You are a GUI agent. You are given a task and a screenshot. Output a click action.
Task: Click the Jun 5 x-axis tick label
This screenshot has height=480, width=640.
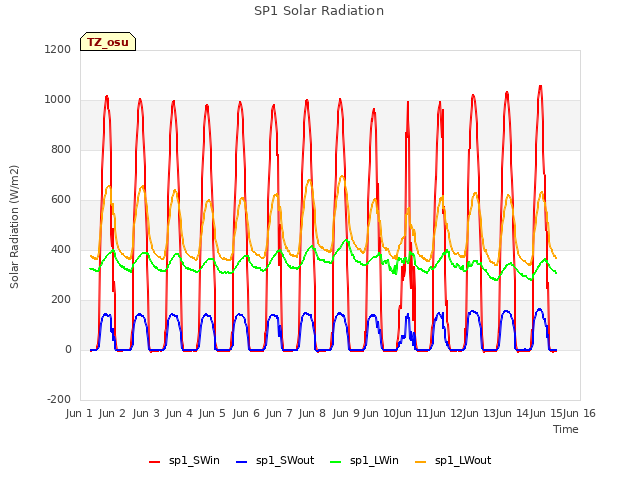pyautogui.click(x=212, y=413)
